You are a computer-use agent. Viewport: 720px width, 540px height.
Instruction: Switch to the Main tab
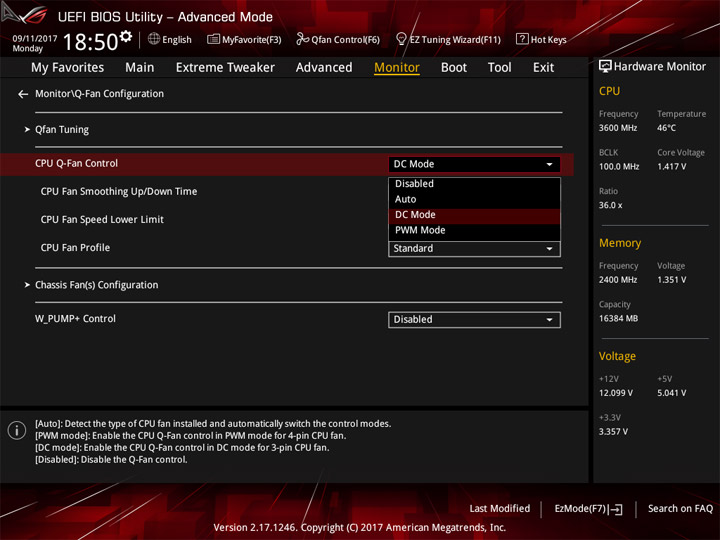140,68
